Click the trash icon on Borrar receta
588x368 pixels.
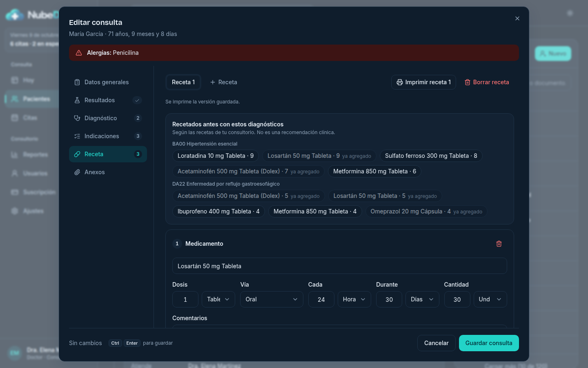pyautogui.click(x=468, y=82)
